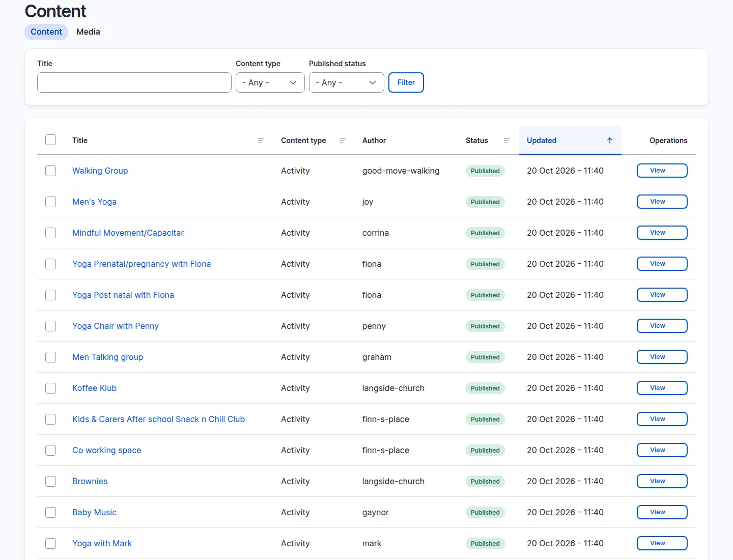This screenshot has height=560, width=733.
Task: Sort by Status column header
Action: pos(477,141)
